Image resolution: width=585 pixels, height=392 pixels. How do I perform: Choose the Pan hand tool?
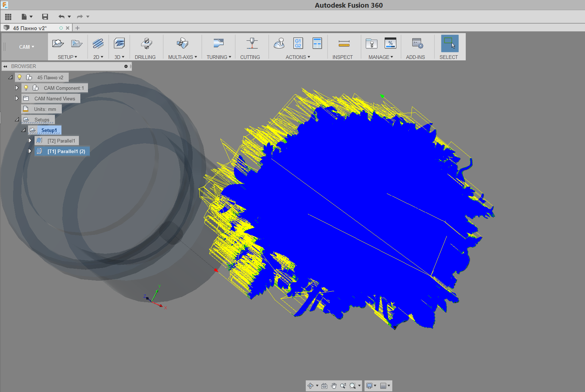pyautogui.click(x=334, y=386)
